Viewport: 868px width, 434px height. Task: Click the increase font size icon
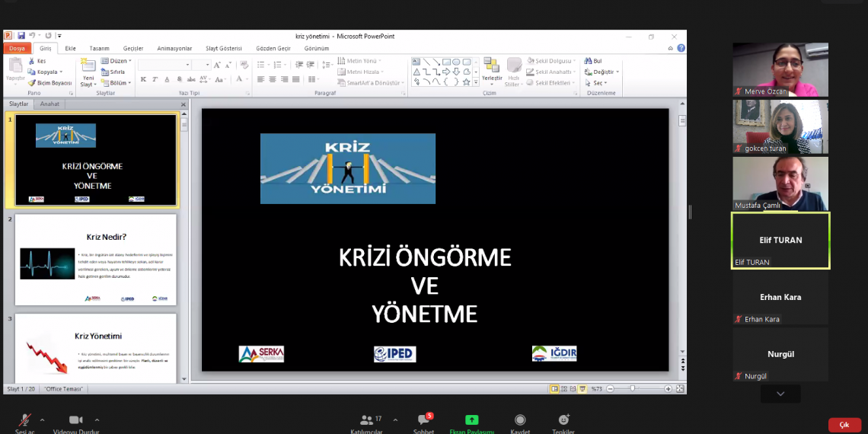(217, 65)
